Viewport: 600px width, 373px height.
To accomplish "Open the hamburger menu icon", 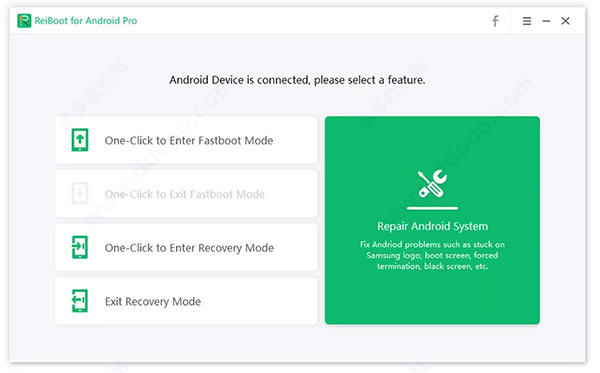I will pyautogui.click(x=527, y=21).
